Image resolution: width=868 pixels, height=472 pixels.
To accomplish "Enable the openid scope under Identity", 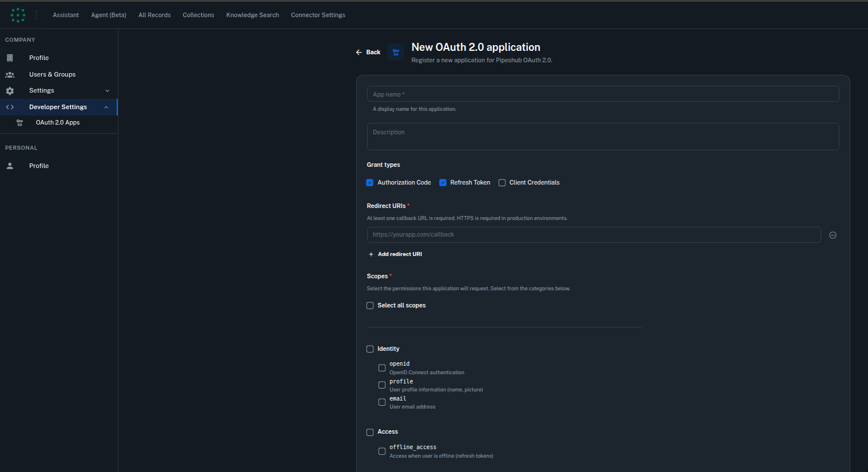I will click(381, 367).
